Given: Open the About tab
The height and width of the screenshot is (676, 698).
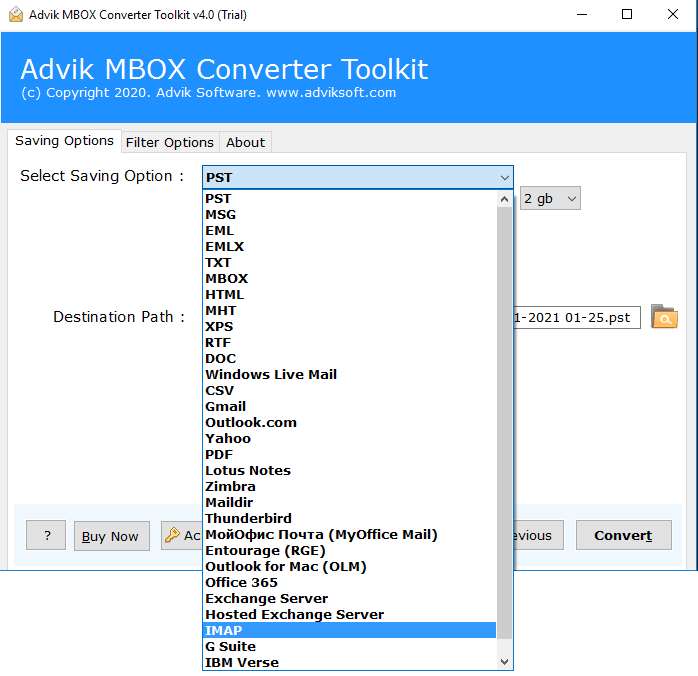Looking at the screenshot, I should [245, 142].
